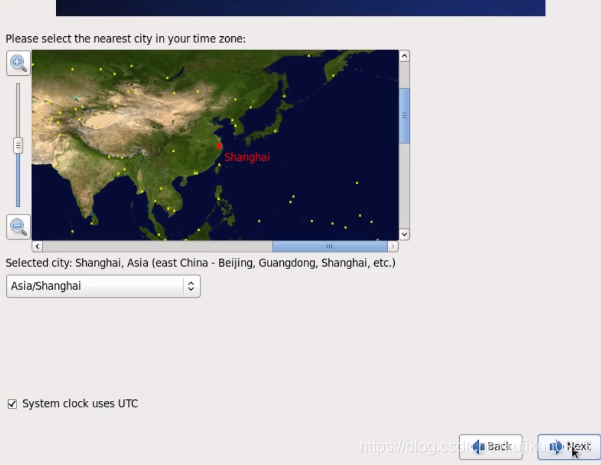The height and width of the screenshot is (465, 601).
Task: Select the red Shanghai marker on map
Action: tap(219, 146)
